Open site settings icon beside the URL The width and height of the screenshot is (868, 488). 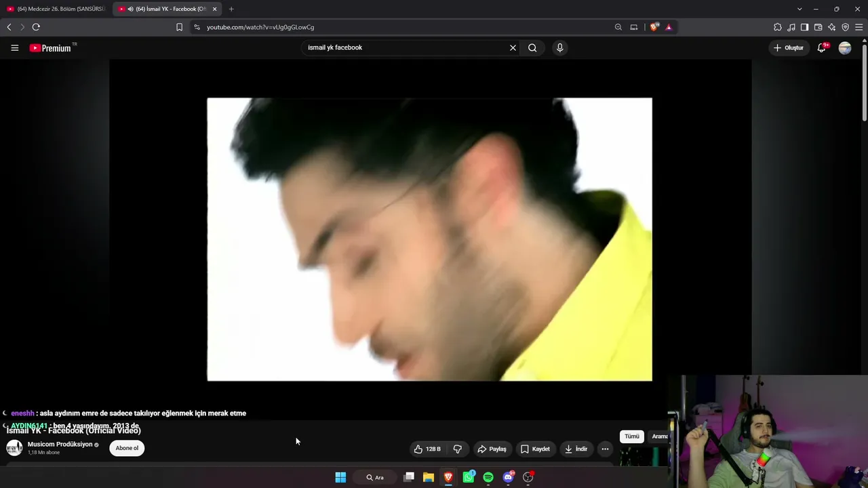(x=197, y=27)
